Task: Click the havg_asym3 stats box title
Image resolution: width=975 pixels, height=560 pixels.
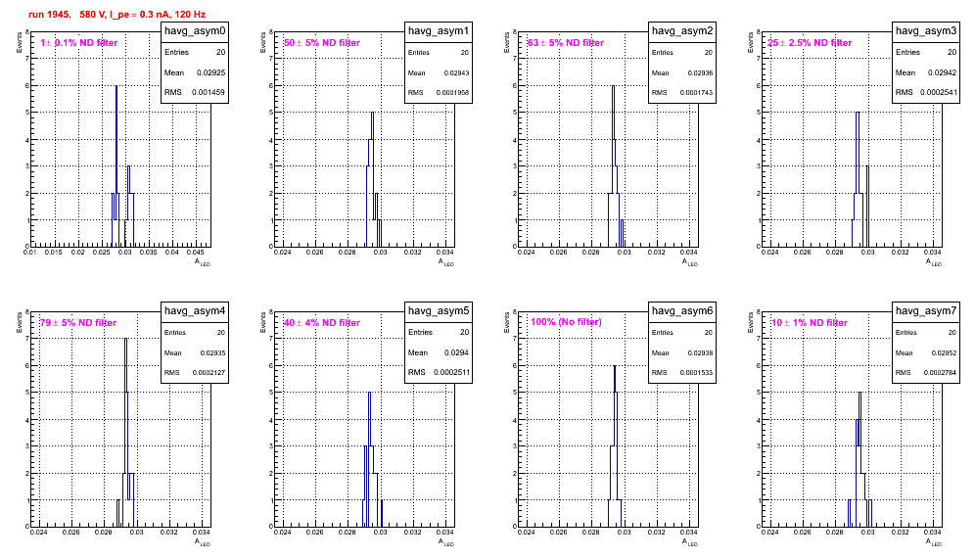Action: 926,31
